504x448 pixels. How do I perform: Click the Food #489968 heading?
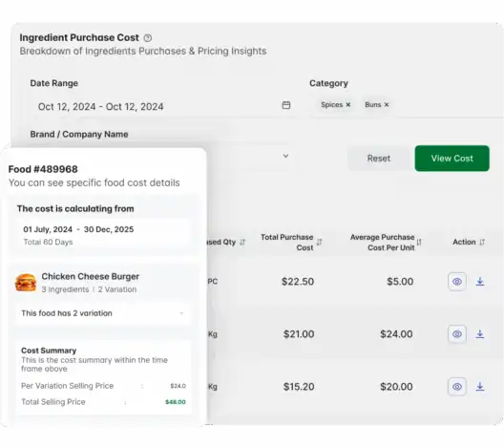(x=43, y=169)
